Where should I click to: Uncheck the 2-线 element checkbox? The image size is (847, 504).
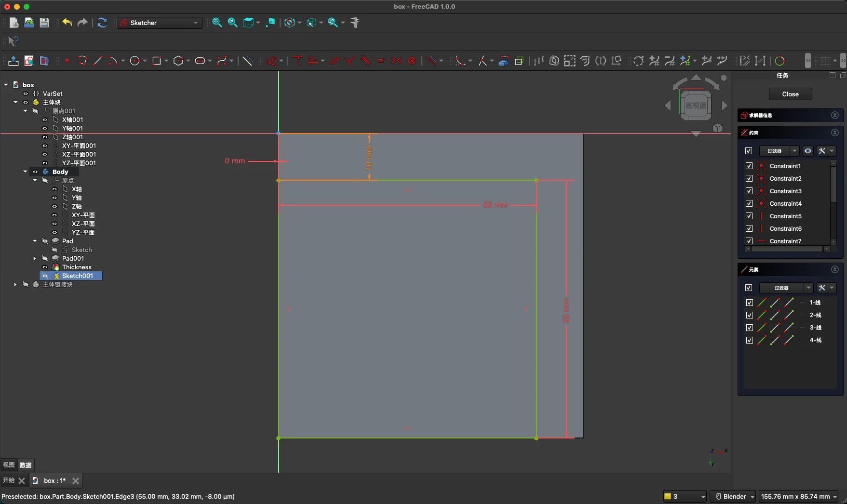point(749,315)
